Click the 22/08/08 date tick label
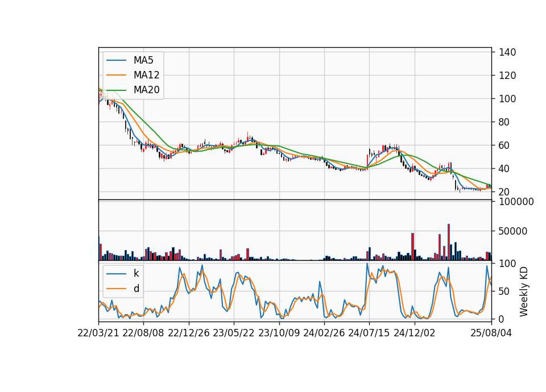Viewport: 546px width, 392px height. pos(143,333)
